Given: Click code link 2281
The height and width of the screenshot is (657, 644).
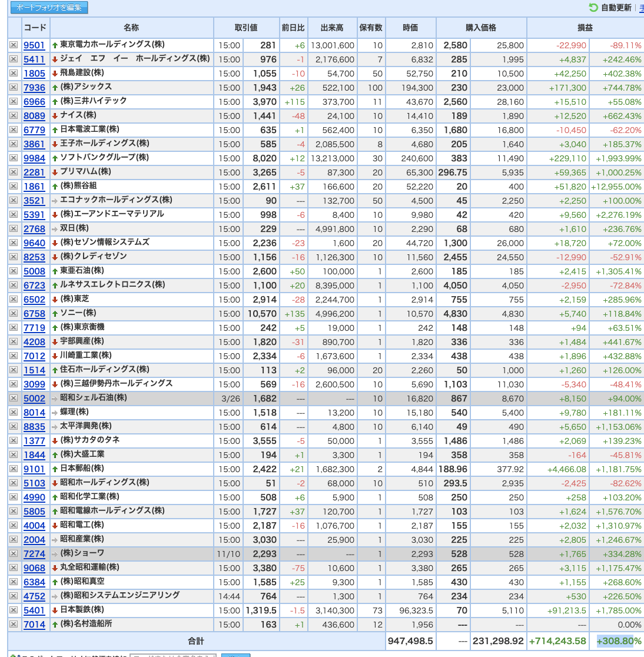Looking at the screenshot, I should tap(34, 172).
